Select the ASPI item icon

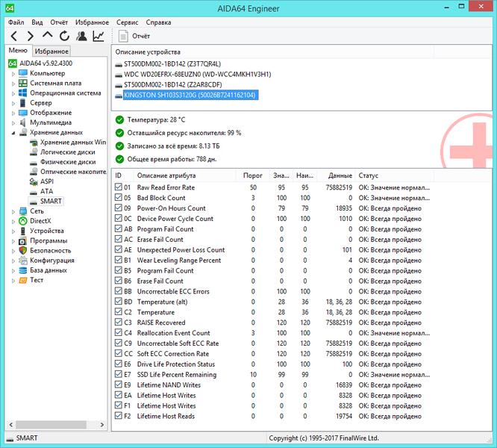[x=34, y=181]
